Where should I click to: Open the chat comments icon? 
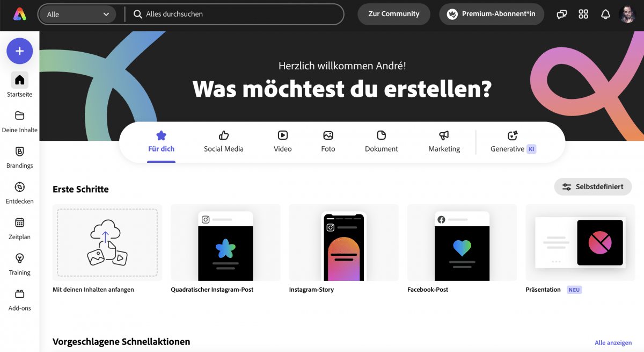(561, 15)
